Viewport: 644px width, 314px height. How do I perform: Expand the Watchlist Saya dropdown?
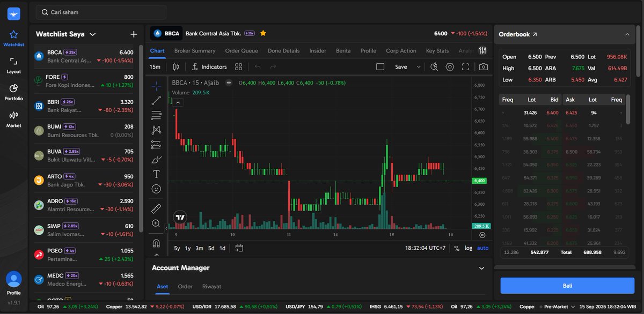coord(93,34)
